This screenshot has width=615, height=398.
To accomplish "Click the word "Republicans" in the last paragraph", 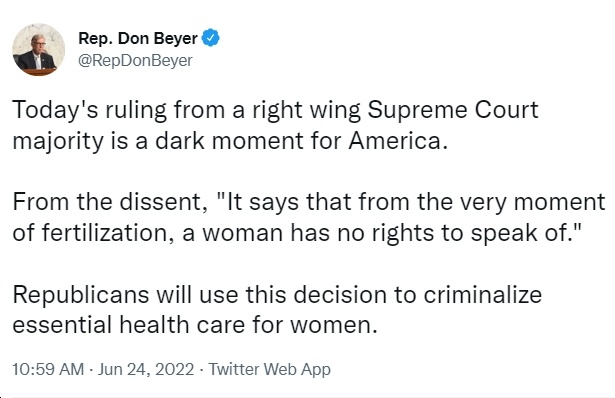I will pos(81,295).
